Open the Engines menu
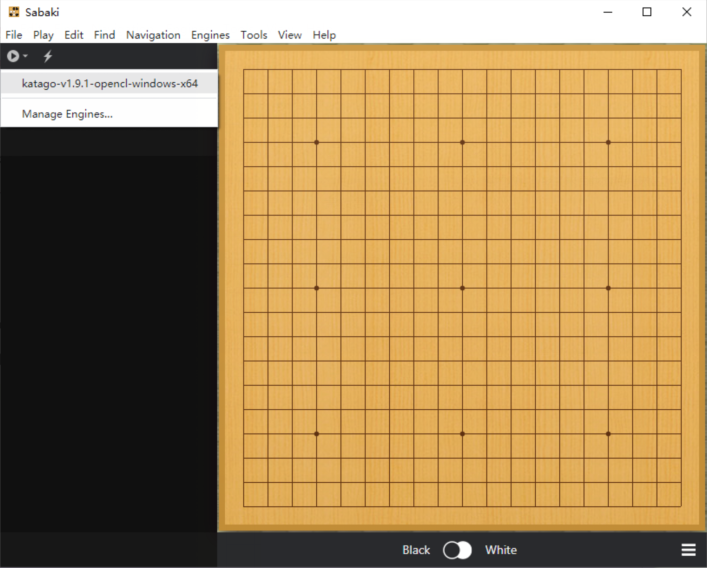 210,35
